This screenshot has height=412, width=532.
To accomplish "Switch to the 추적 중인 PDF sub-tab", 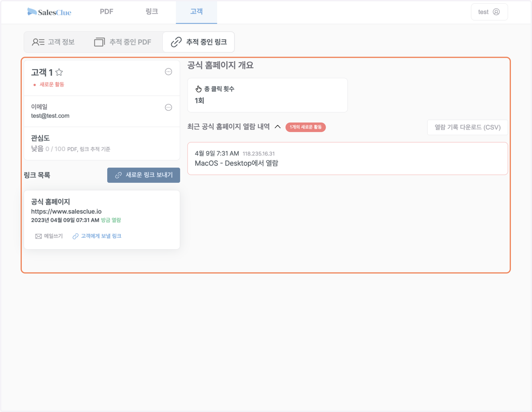I will pos(123,42).
